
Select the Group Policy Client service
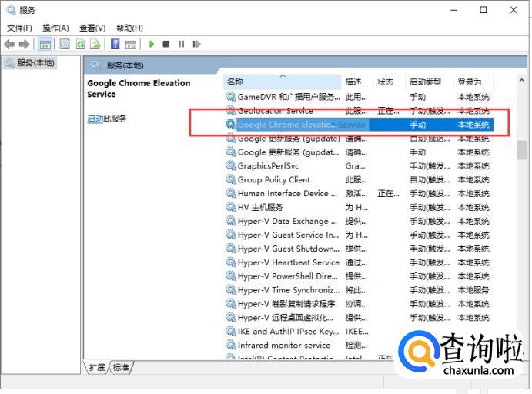[359, 180]
